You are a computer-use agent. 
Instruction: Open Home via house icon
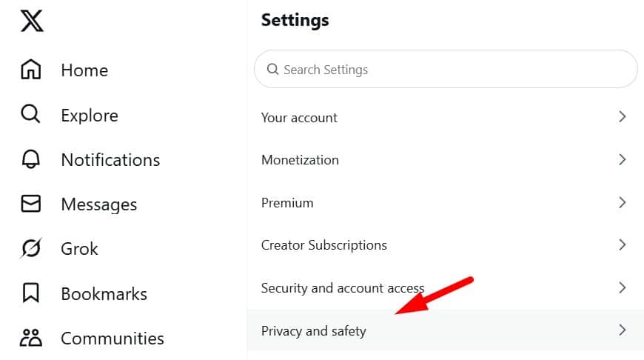31,69
